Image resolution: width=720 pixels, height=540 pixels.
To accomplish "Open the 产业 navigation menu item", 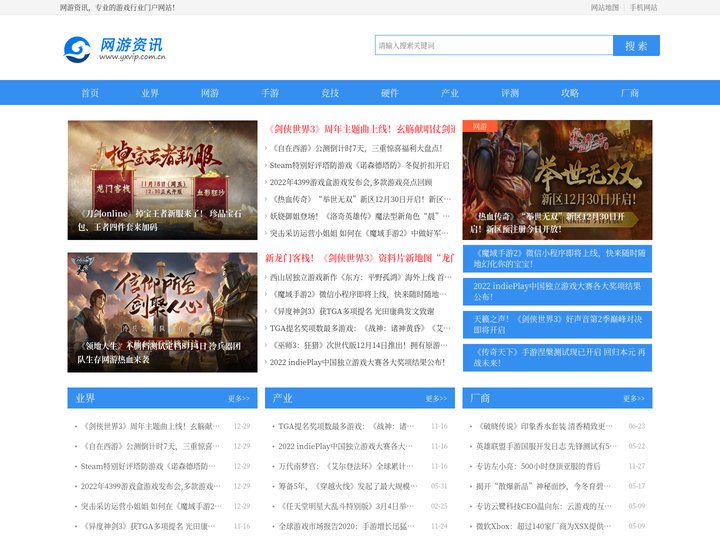I will [450, 93].
